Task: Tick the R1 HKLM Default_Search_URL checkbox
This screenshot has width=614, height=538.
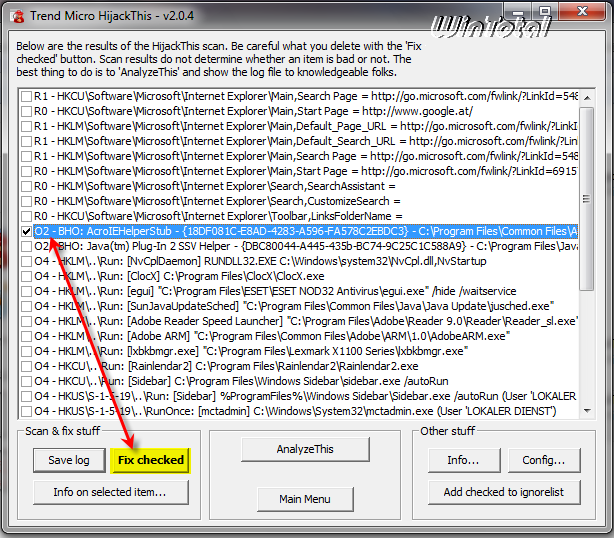Action: (26, 141)
